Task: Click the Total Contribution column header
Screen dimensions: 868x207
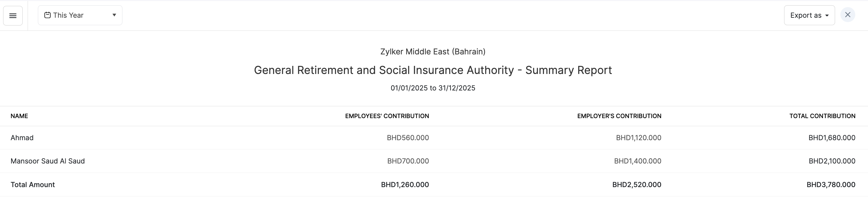Action: coord(822,116)
